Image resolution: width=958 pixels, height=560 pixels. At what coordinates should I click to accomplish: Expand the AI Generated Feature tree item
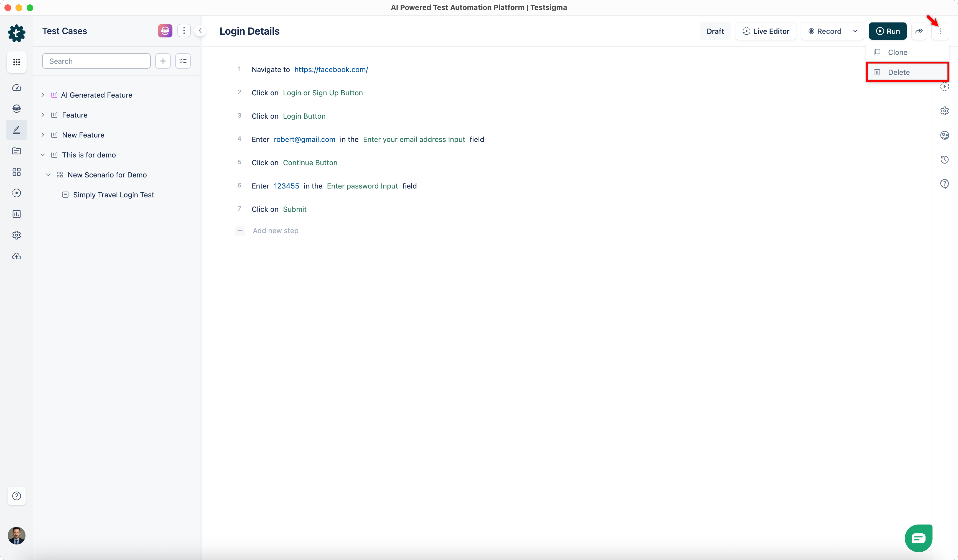(x=43, y=95)
